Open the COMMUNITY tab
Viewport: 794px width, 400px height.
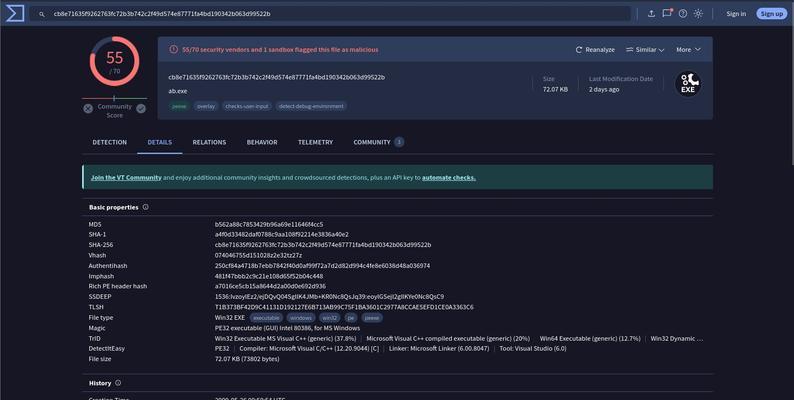click(x=378, y=142)
